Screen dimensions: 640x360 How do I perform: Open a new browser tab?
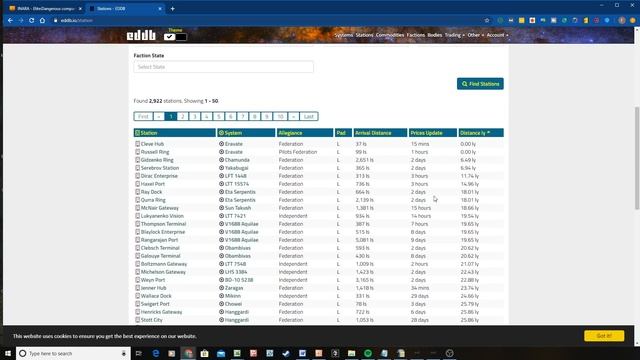click(x=172, y=9)
